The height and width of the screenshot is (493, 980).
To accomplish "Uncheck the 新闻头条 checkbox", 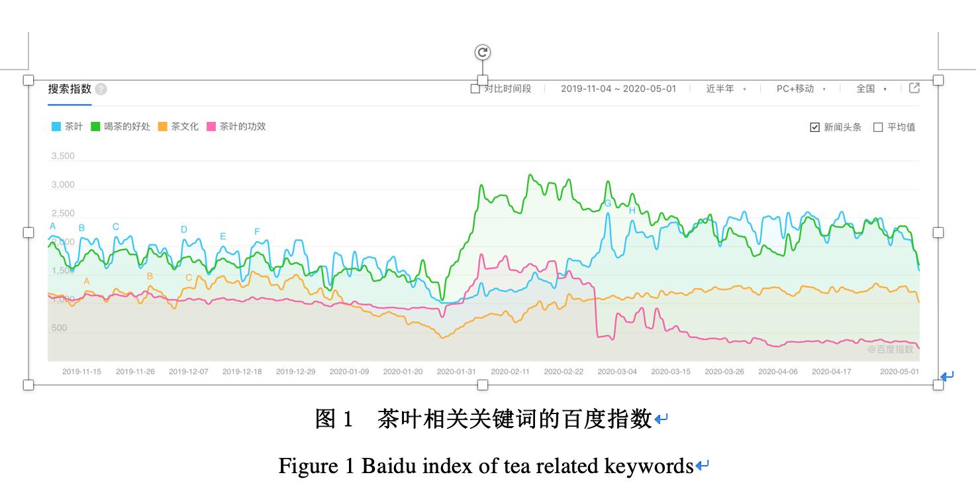I will point(814,127).
